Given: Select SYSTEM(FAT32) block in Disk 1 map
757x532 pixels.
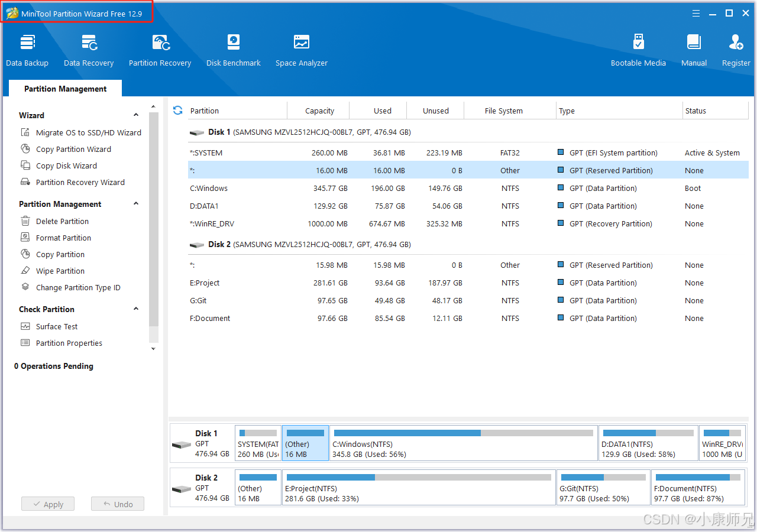Looking at the screenshot, I should [x=258, y=443].
